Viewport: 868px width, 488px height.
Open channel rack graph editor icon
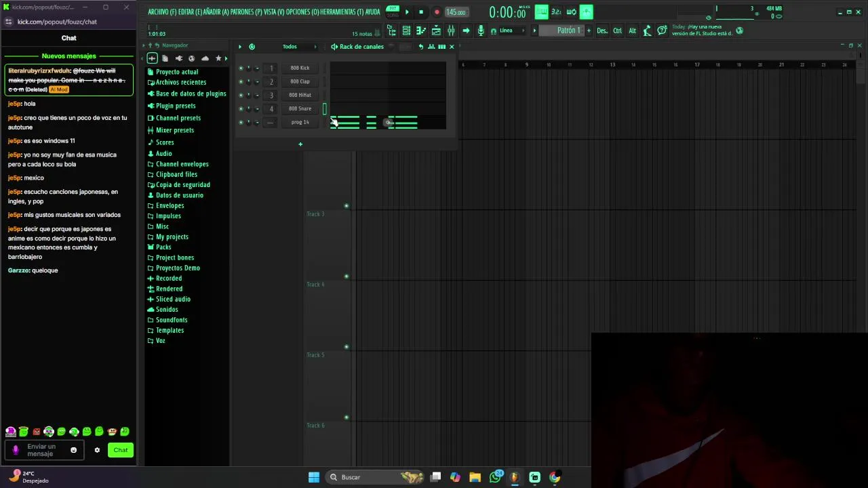[x=431, y=47]
